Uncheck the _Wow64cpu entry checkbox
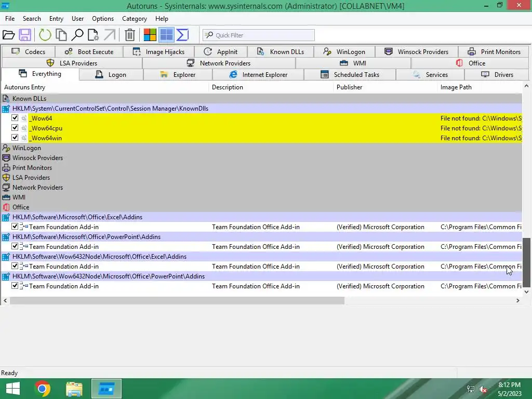The image size is (532, 399). [x=15, y=128]
